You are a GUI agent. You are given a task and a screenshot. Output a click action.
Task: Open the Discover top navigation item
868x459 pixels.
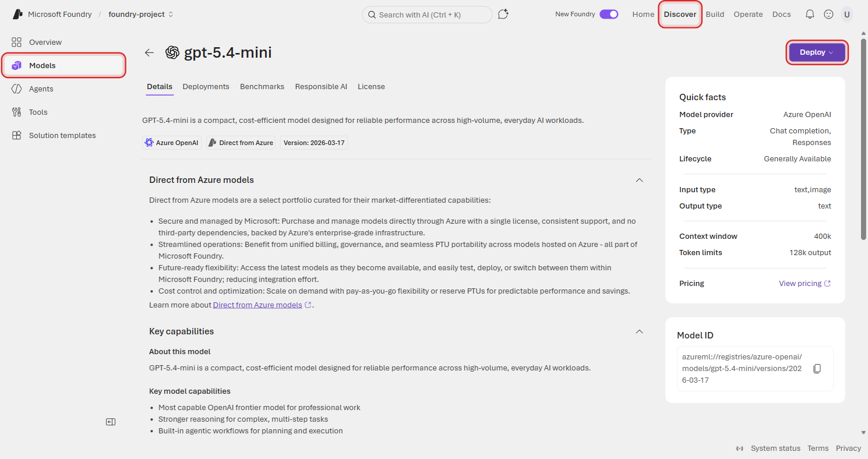(680, 15)
